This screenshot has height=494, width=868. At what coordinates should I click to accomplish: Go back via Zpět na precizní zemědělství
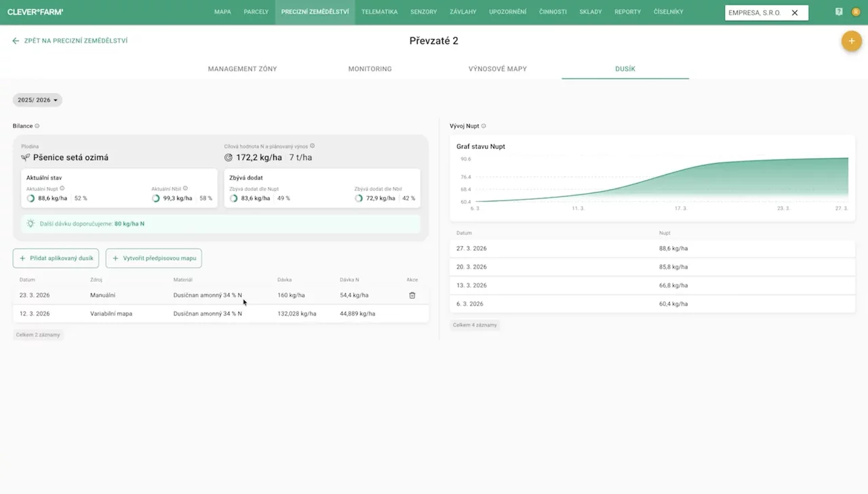tap(70, 41)
